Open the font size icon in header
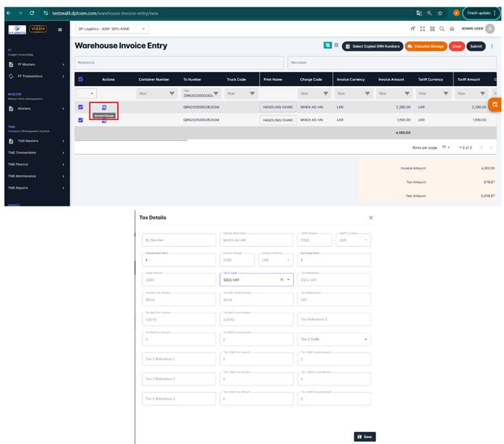504x444 pixels. click(413, 29)
